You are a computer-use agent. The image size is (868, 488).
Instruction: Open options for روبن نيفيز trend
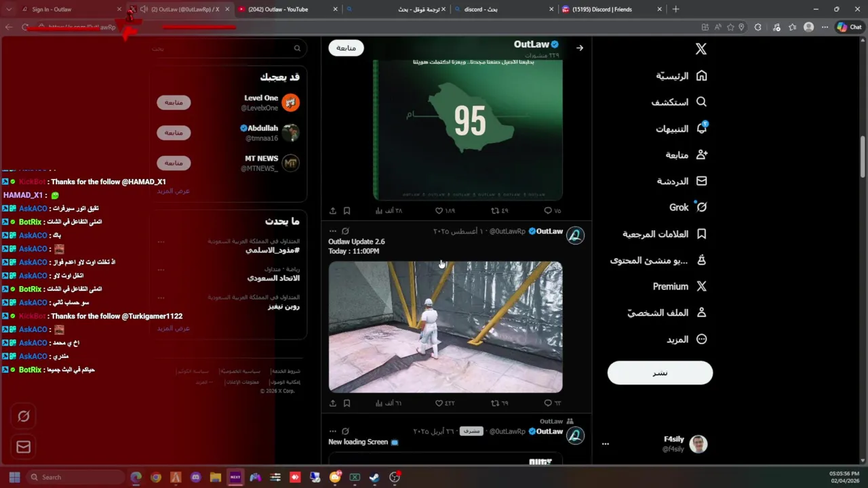click(161, 298)
